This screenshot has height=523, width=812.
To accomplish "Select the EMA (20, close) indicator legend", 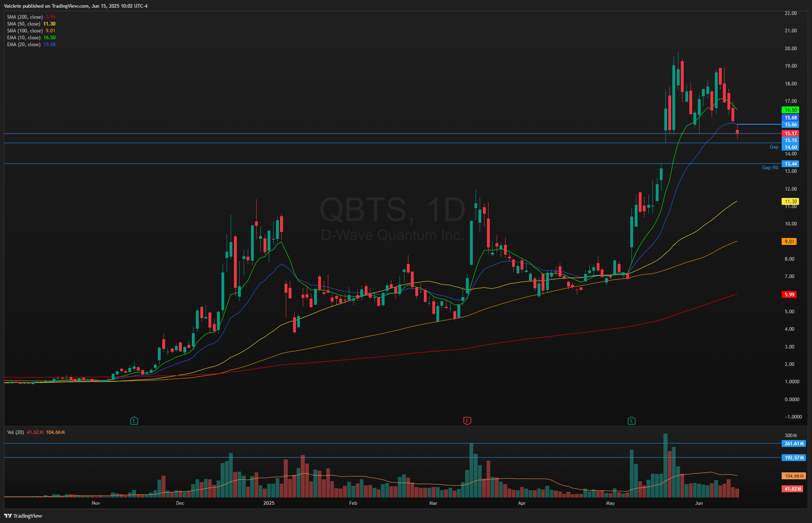I will (x=31, y=45).
